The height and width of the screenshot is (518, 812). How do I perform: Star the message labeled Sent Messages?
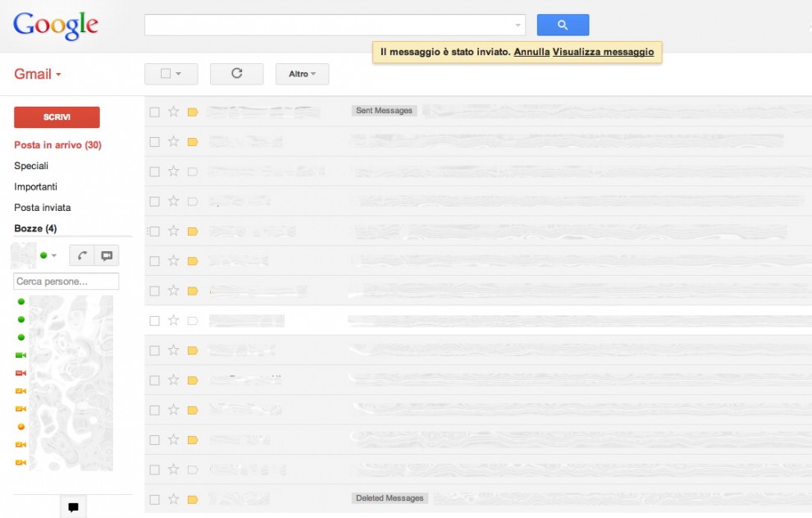[174, 112]
